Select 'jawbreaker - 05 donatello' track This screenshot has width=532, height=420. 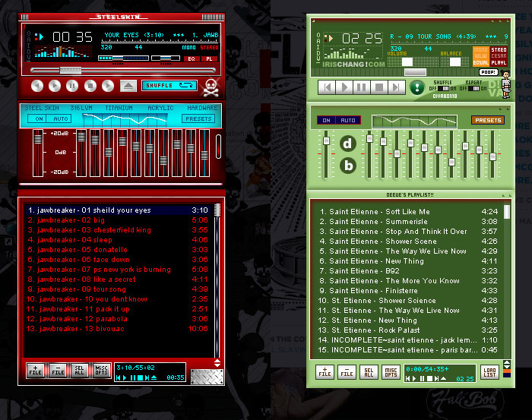[x=118, y=249]
